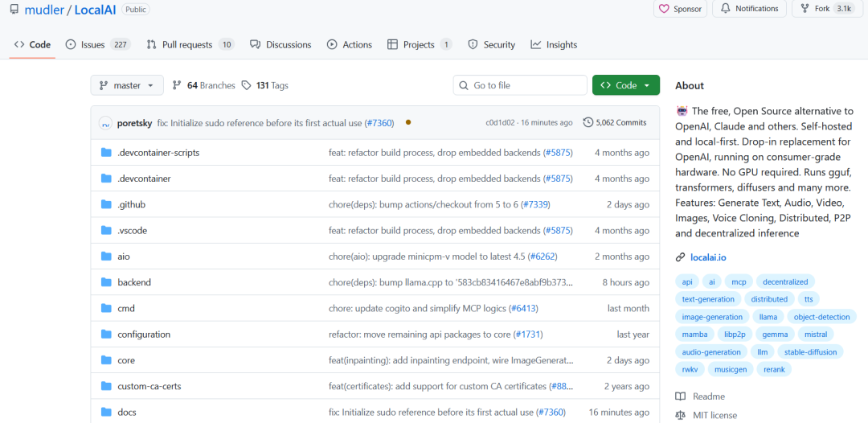Open the docs folder
868x423 pixels.
tap(127, 413)
